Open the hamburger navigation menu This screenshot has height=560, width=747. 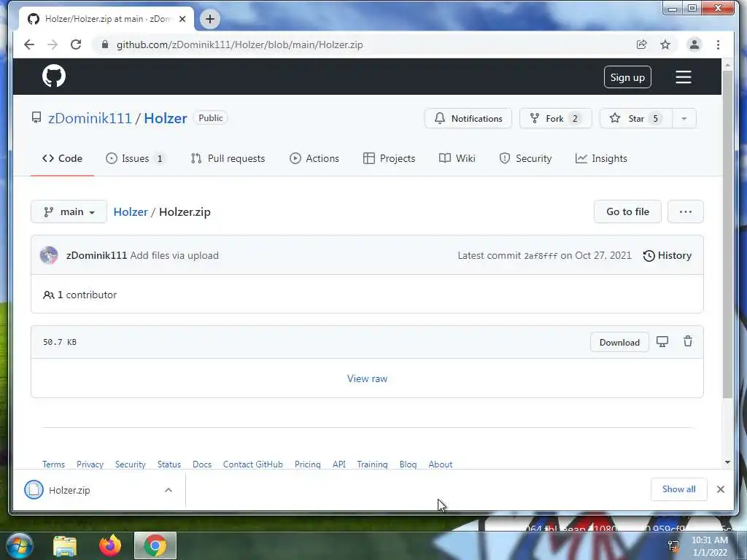point(683,77)
